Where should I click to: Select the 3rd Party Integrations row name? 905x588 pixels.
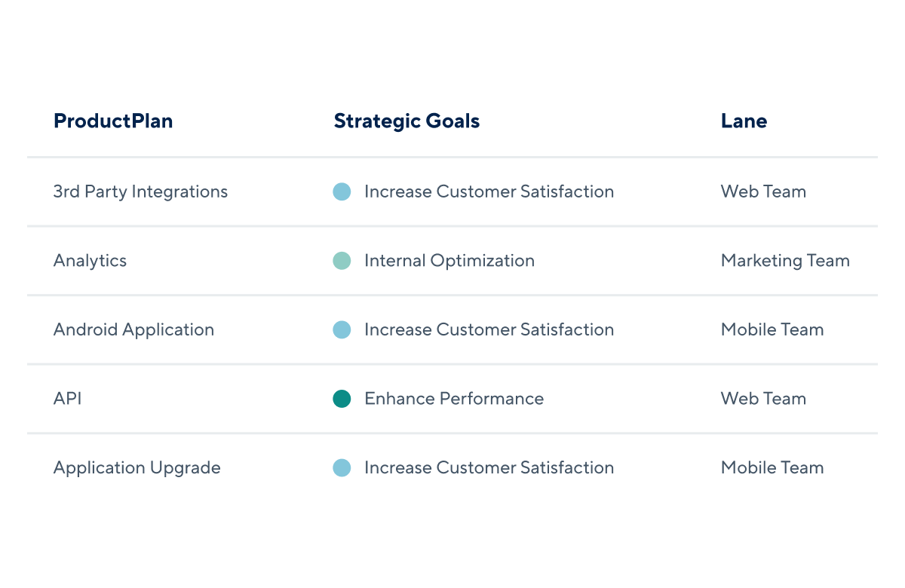point(140,191)
